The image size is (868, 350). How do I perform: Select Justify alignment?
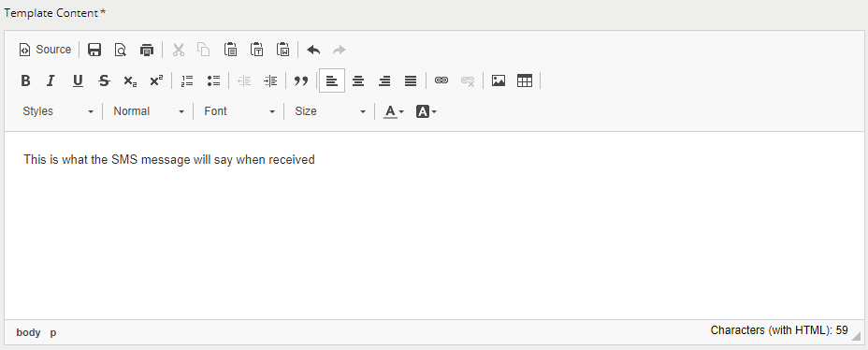pyautogui.click(x=411, y=80)
